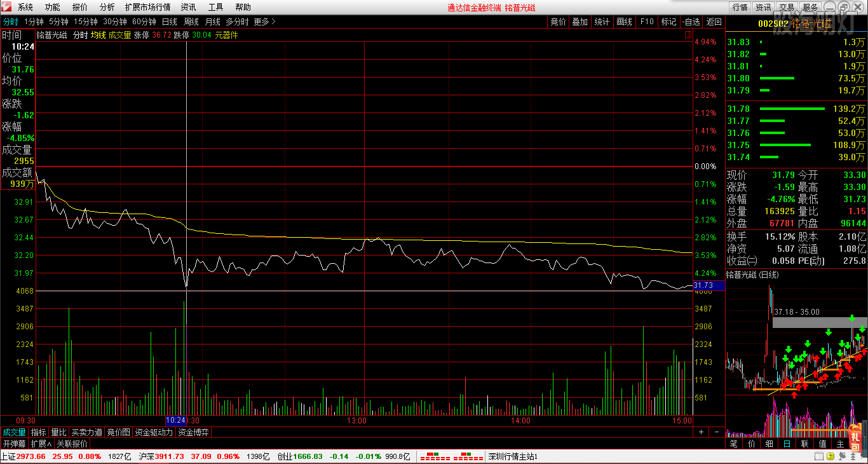868x464 pixels.
Task: Click the 交易 trade button
Action: [787, 7]
